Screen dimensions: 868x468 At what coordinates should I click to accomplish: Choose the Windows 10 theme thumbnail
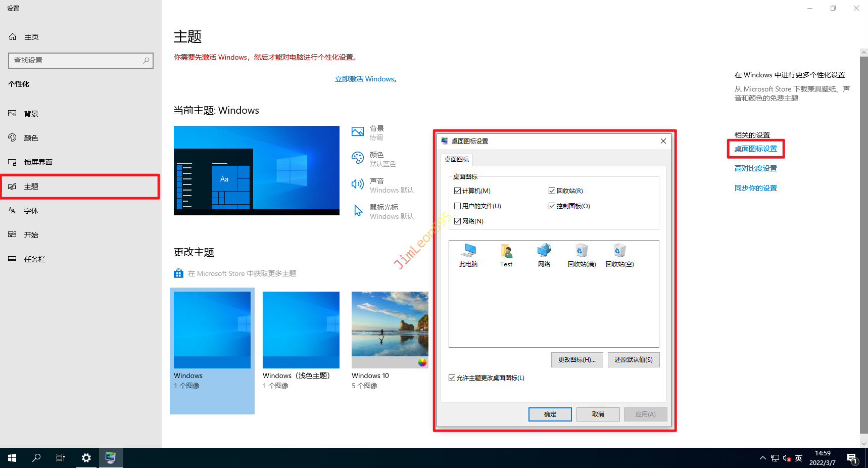[x=390, y=330]
